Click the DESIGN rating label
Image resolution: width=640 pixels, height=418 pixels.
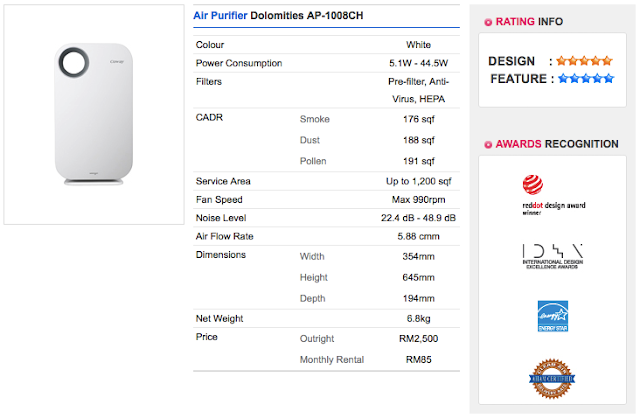(x=511, y=61)
